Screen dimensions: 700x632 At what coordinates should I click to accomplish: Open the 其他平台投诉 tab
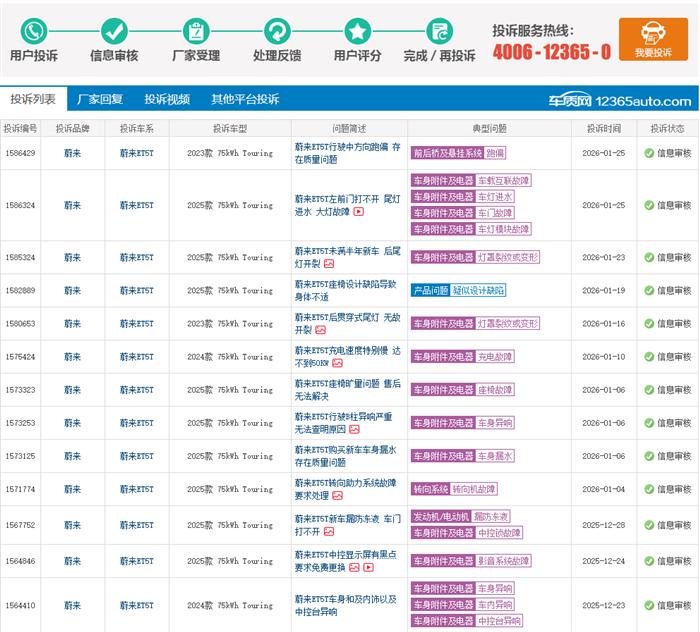(x=245, y=99)
